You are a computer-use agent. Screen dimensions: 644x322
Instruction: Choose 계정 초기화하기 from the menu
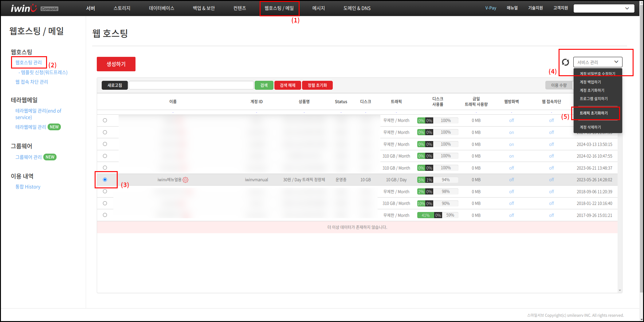point(592,90)
